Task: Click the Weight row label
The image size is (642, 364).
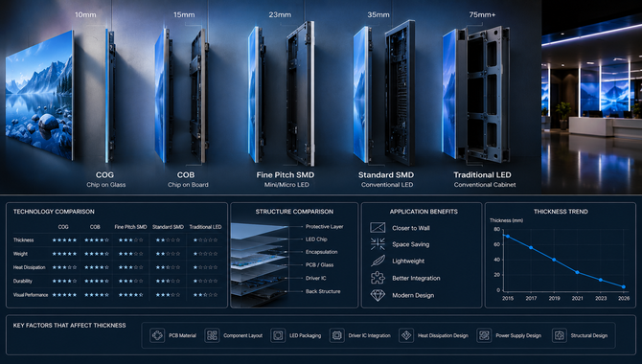Action: click(20, 254)
